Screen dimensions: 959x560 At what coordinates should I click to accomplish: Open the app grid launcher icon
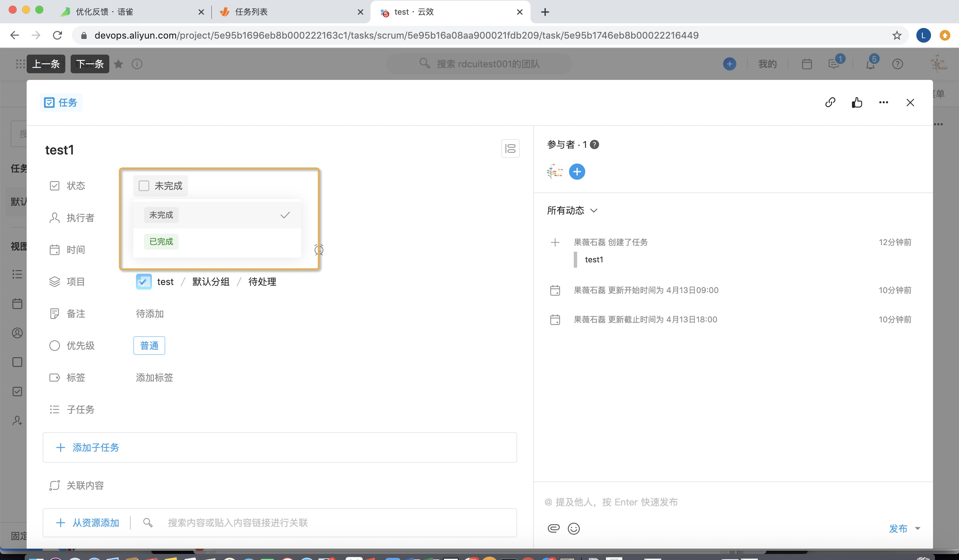pyautogui.click(x=20, y=64)
